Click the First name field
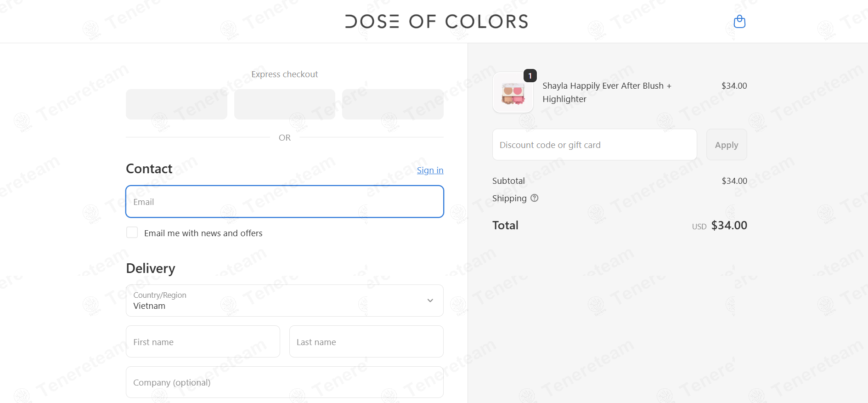868x403 pixels. pyautogui.click(x=203, y=341)
